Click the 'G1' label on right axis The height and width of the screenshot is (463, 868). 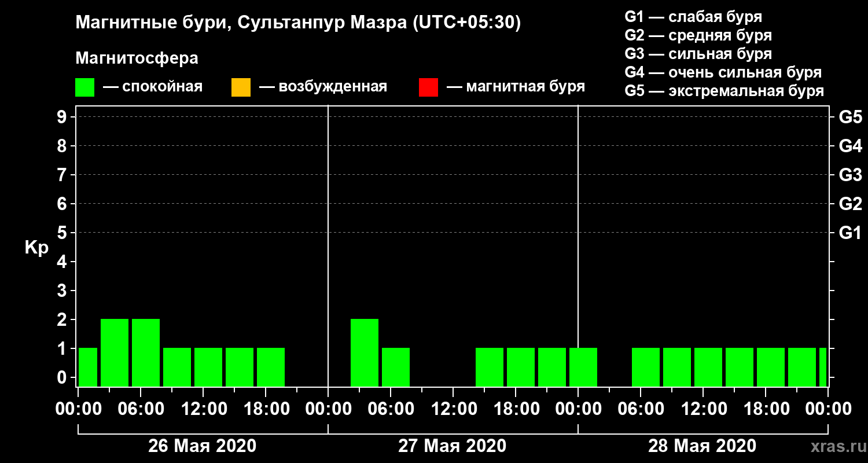coord(850,233)
